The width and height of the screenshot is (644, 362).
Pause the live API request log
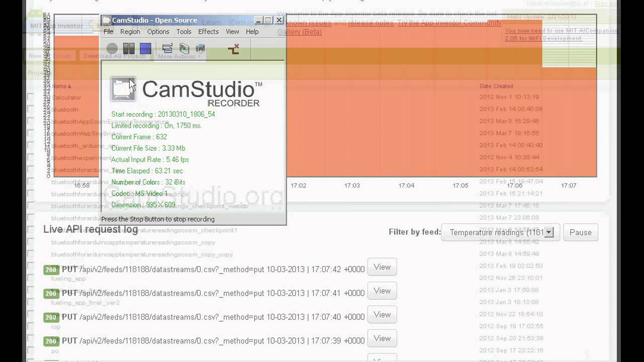pos(581,232)
